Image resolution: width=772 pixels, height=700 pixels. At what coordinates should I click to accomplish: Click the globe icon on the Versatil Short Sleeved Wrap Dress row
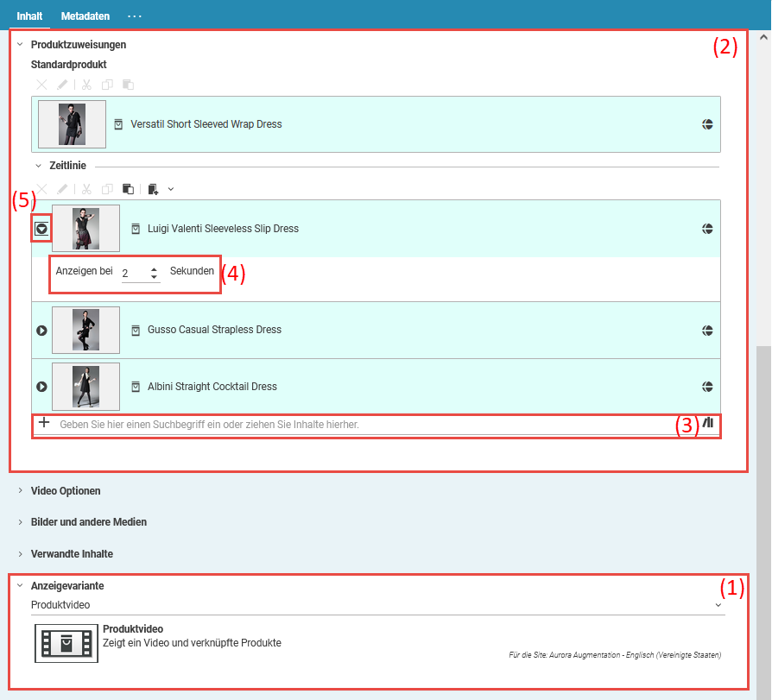pos(707,124)
